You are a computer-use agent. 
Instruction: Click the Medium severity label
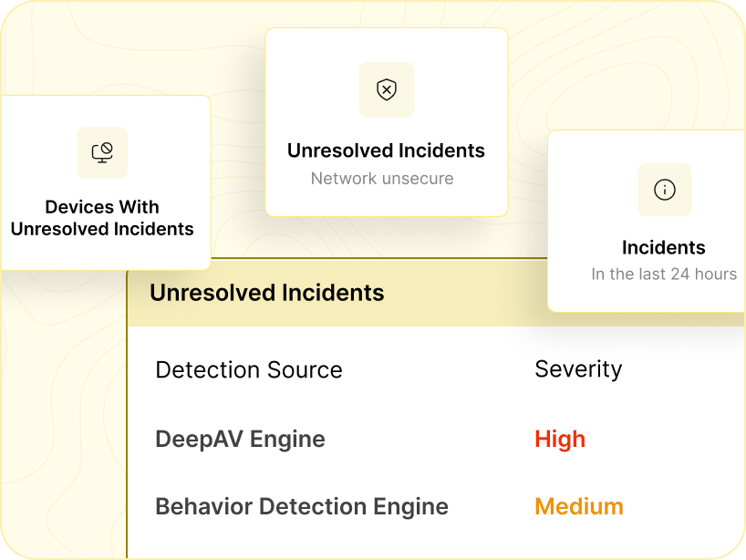coord(579,506)
